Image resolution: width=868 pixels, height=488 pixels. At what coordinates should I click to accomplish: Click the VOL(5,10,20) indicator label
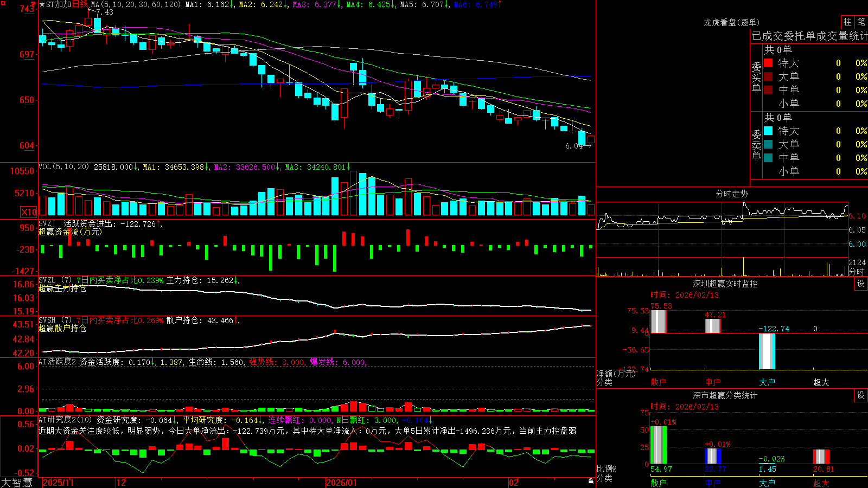[x=63, y=167]
